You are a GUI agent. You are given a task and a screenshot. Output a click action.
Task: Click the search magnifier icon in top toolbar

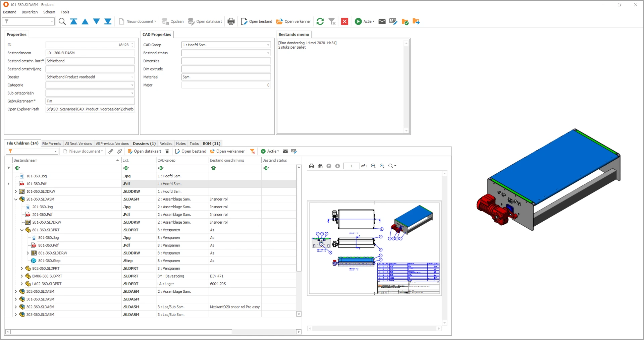pyautogui.click(x=62, y=21)
